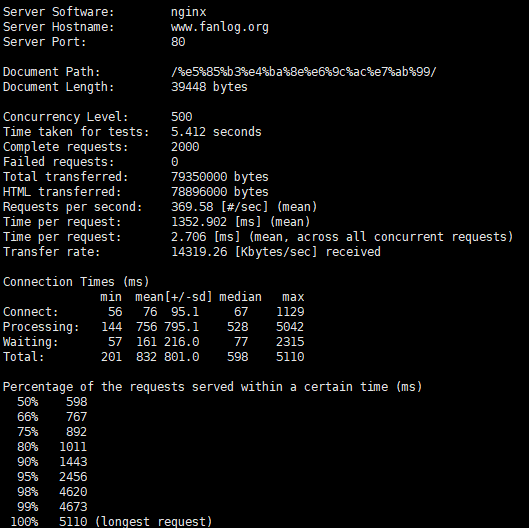The height and width of the screenshot is (528, 529).
Task: Click the total transferred 79350000 bytes
Action: [220, 177]
